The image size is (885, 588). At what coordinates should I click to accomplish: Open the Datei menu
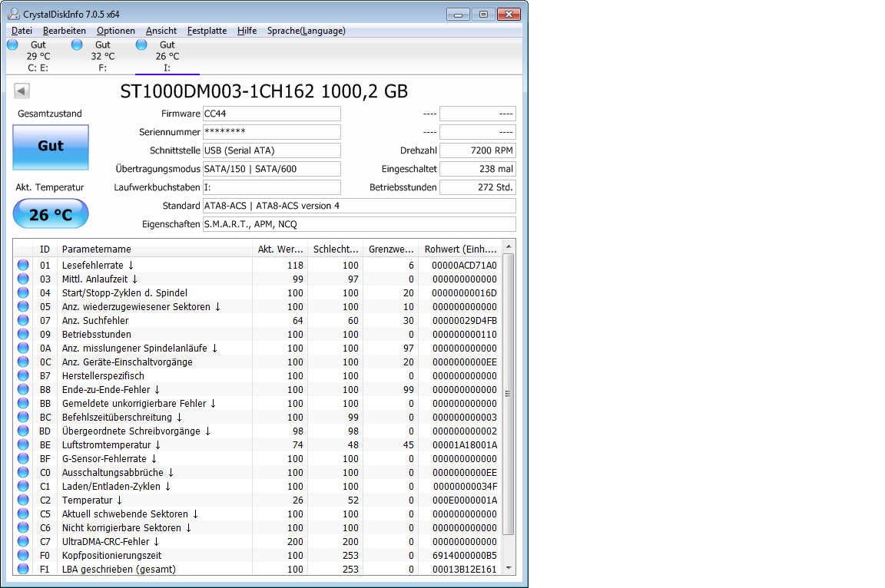(22, 31)
